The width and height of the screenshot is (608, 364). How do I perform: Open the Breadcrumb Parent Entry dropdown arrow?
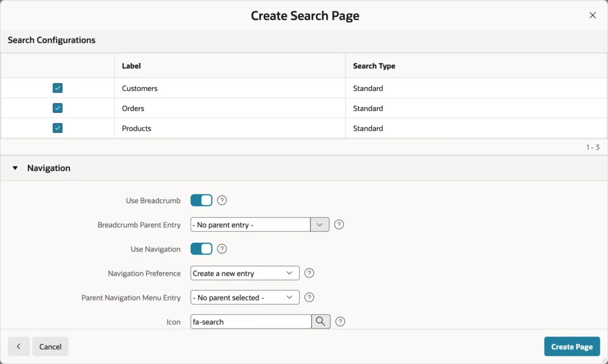click(x=319, y=225)
